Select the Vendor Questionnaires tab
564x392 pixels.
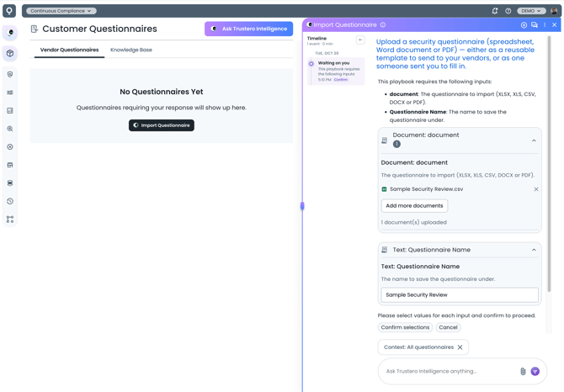click(69, 50)
